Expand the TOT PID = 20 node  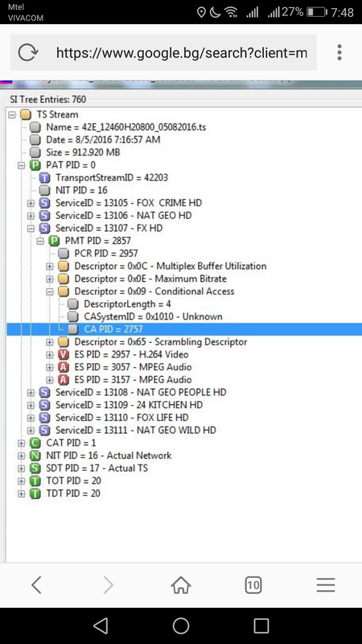click(x=22, y=481)
